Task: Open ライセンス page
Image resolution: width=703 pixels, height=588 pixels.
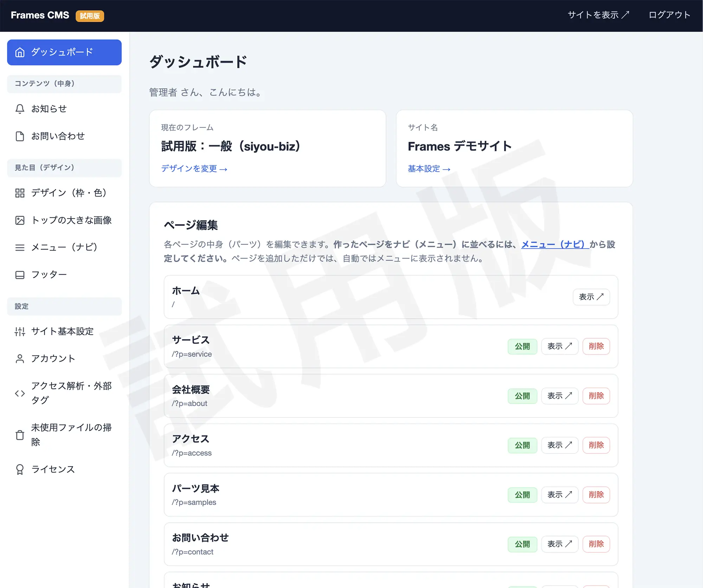Action: click(x=64, y=469)
